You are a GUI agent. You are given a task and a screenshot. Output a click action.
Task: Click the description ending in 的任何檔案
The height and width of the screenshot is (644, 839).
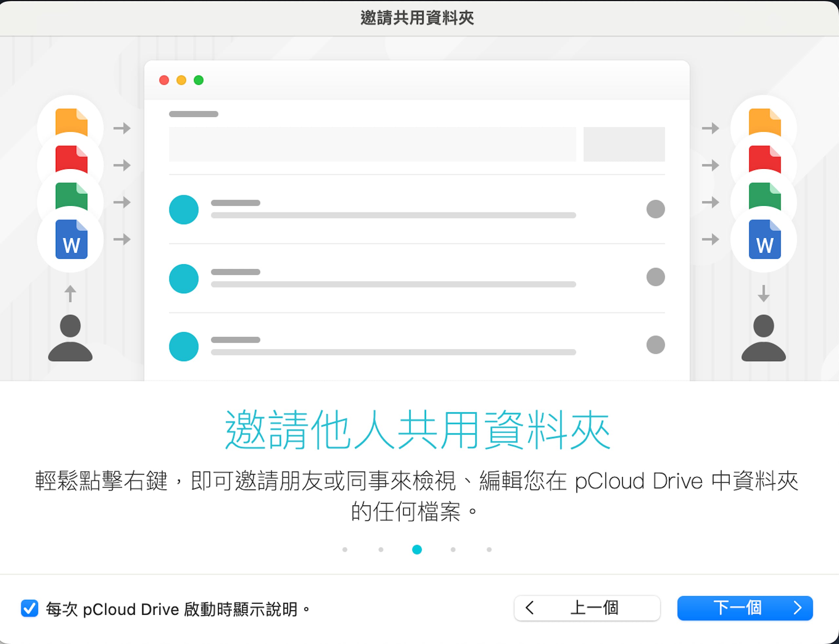pyautogui.click(x=417, y=496)
